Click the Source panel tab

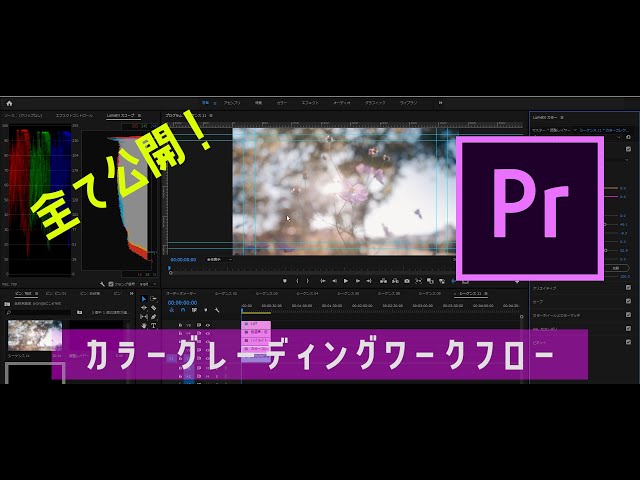coord(24,116)
